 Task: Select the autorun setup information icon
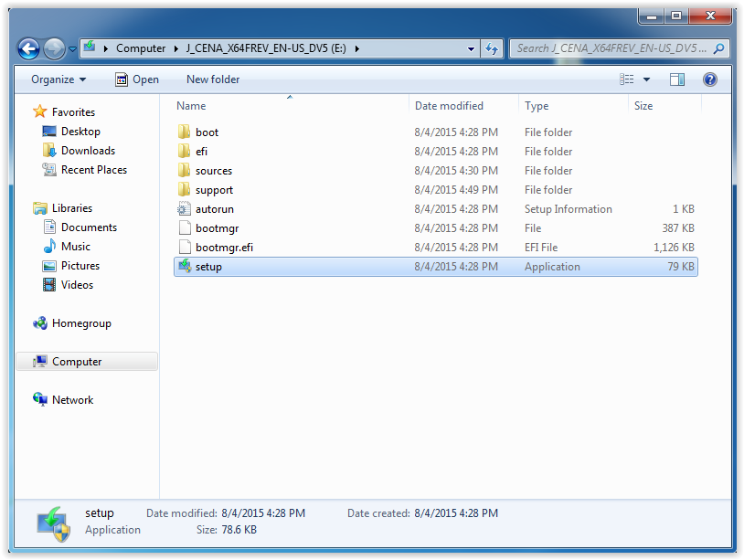pyautogui.click(x=184, y=208)
